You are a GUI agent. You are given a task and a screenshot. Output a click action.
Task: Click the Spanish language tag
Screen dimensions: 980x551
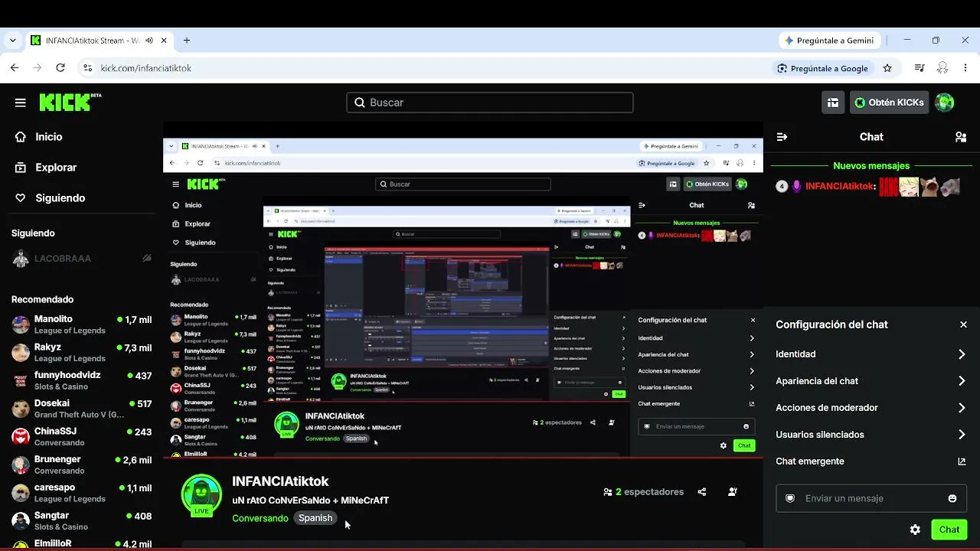pyautogui.click(x=315, y=518)
